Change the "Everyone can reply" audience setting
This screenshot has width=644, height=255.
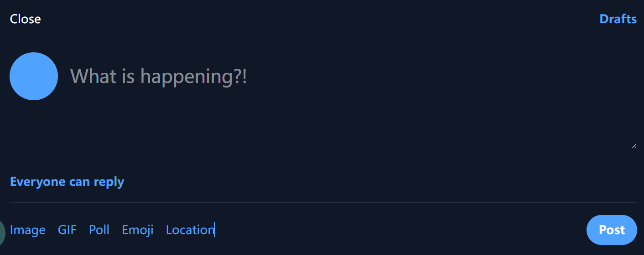67,182
